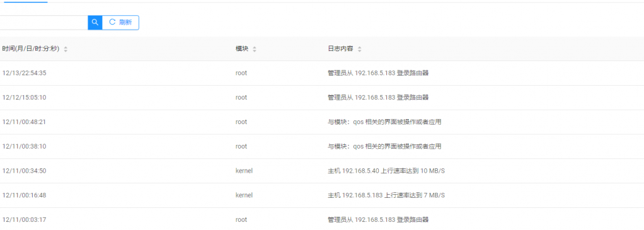The height and width of the screenshot is (230, 644).
Task: Click root module in the 12/13/22:54:35 row
Action: tap(241, 73)
